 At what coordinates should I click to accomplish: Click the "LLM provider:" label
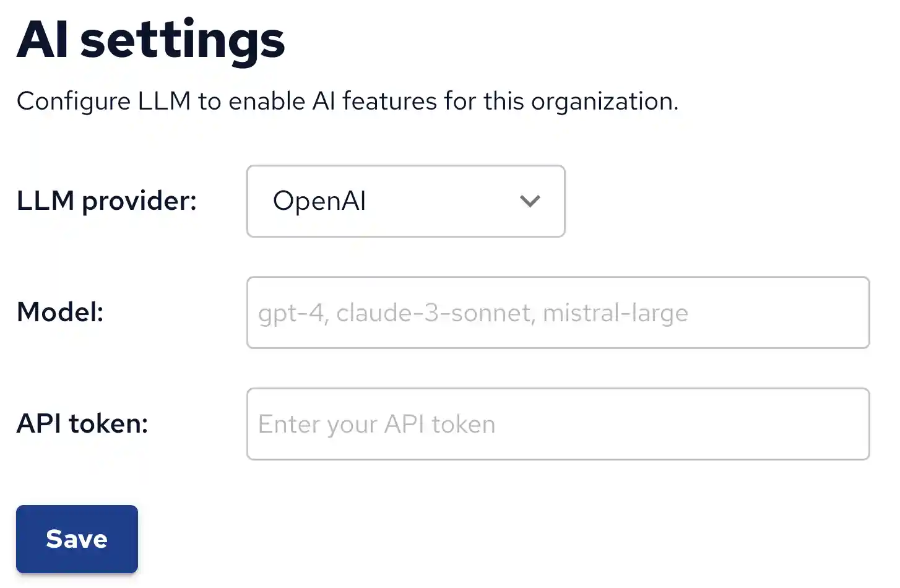tap(106, 201)
